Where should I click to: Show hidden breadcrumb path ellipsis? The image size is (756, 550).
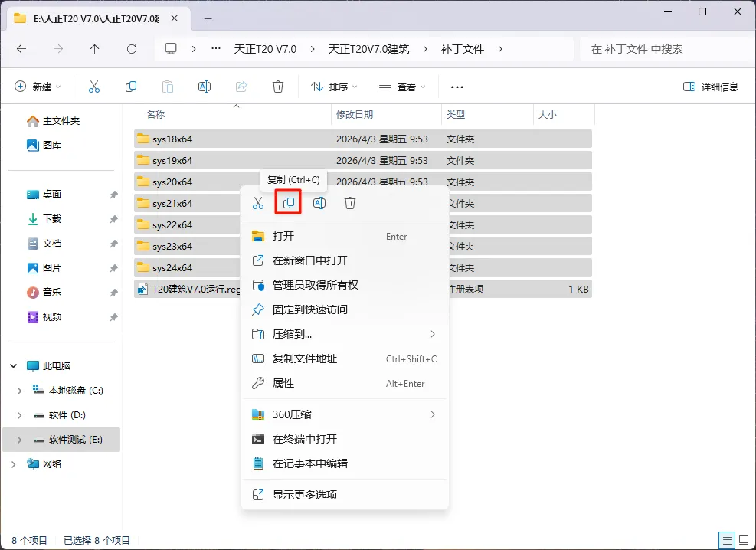(216, 48)
